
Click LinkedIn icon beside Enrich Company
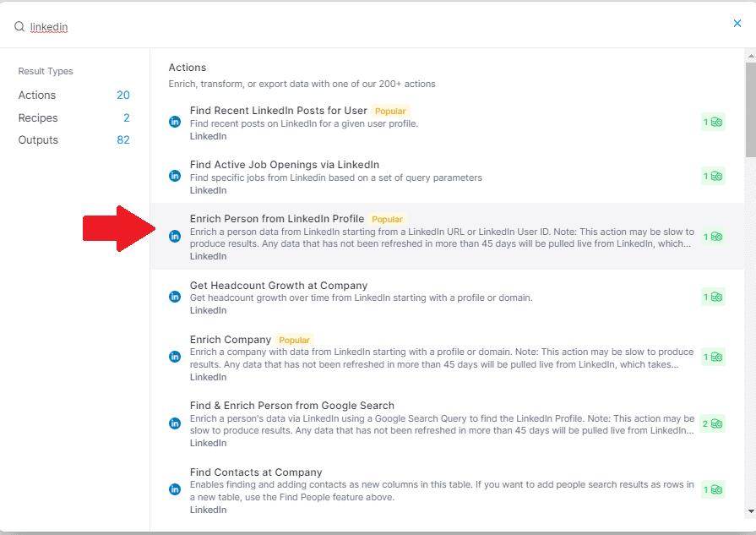click(175, 357)
